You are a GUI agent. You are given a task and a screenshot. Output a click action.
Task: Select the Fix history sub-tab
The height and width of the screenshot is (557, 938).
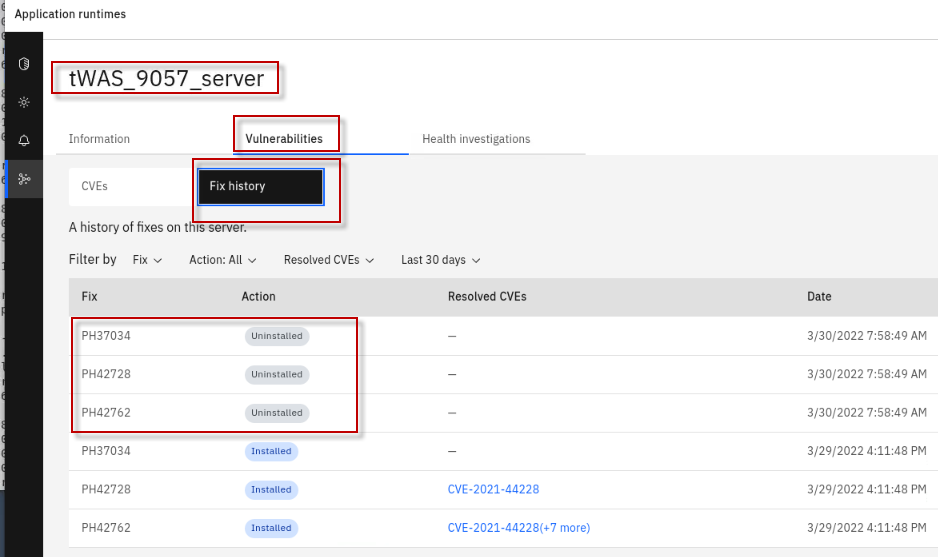tap(260, 186)
